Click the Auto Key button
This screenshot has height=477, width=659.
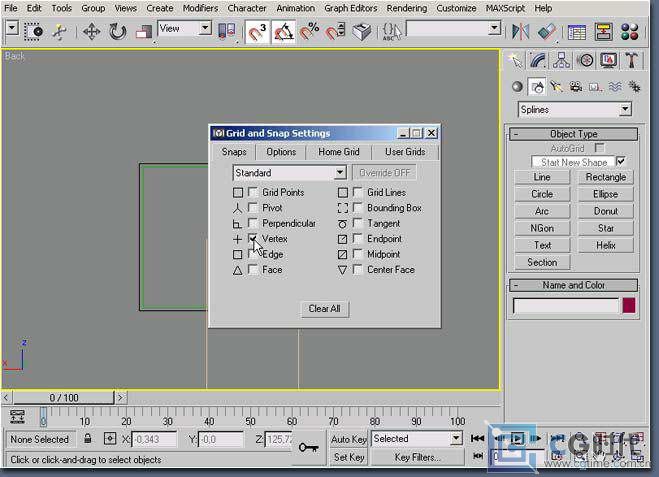coord(348,439)
